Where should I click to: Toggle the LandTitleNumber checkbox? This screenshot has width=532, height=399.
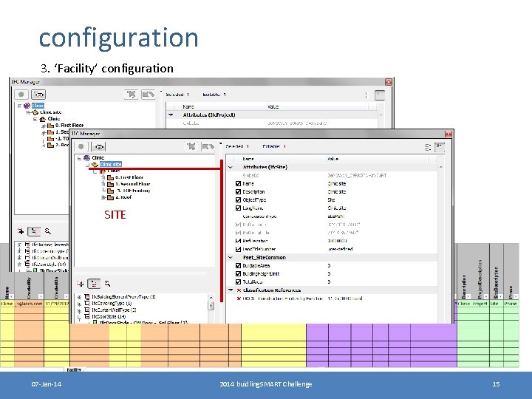(x=238, y=249)
